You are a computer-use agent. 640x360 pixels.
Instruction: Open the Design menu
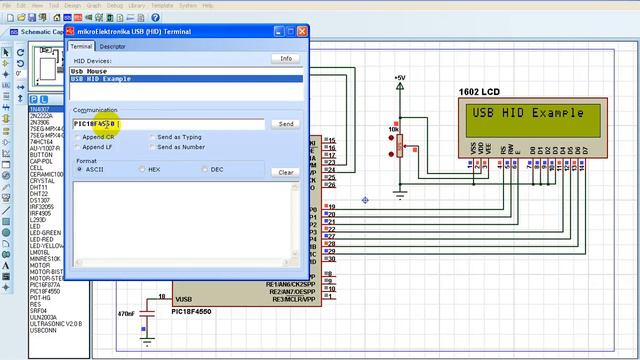[x=73, y=6]
